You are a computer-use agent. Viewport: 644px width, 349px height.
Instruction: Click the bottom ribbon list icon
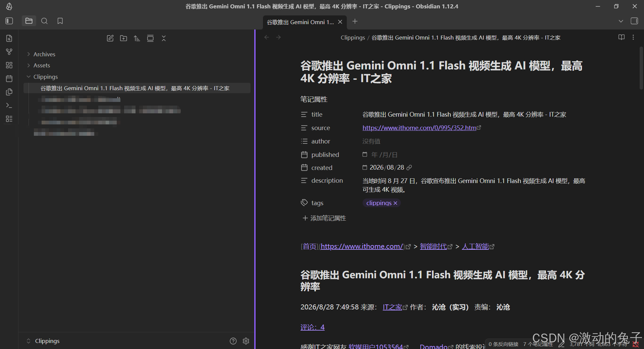(x=9, y=119)
